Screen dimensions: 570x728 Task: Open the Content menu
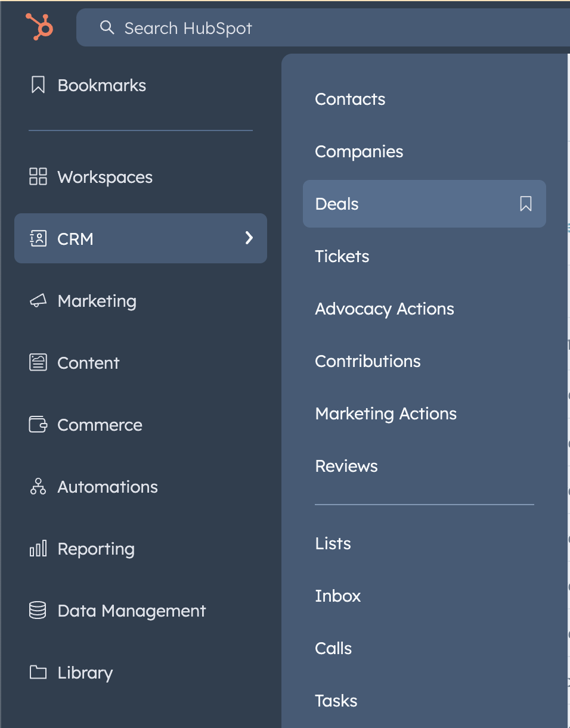[x=88, y=363]
